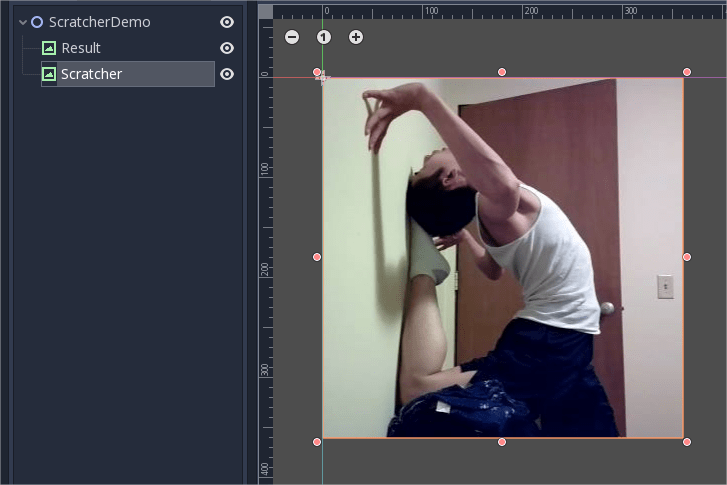Zoom out the canvas with minus button
Image resolution: width=727 pixels, height=485 pixels.
point(292,37)
